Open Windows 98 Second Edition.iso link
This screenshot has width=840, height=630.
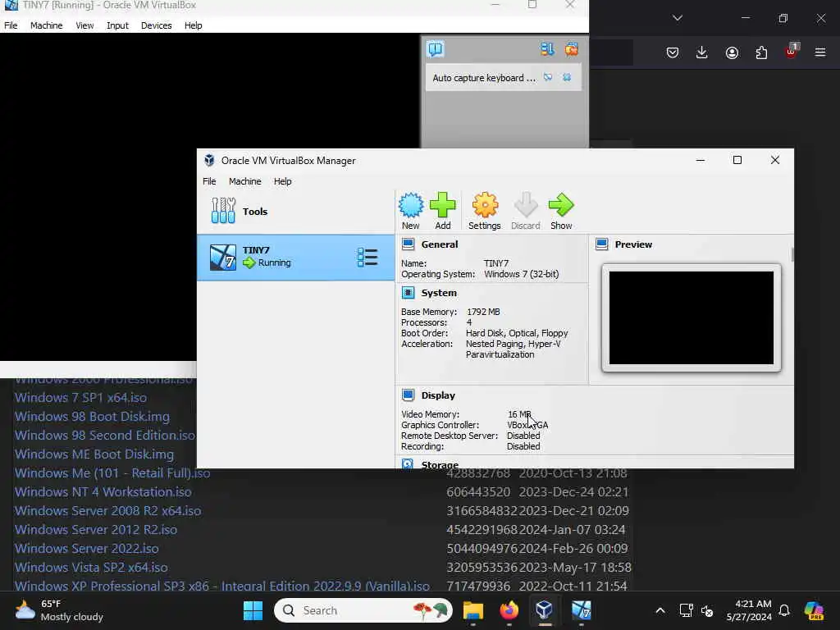[104, 435]
